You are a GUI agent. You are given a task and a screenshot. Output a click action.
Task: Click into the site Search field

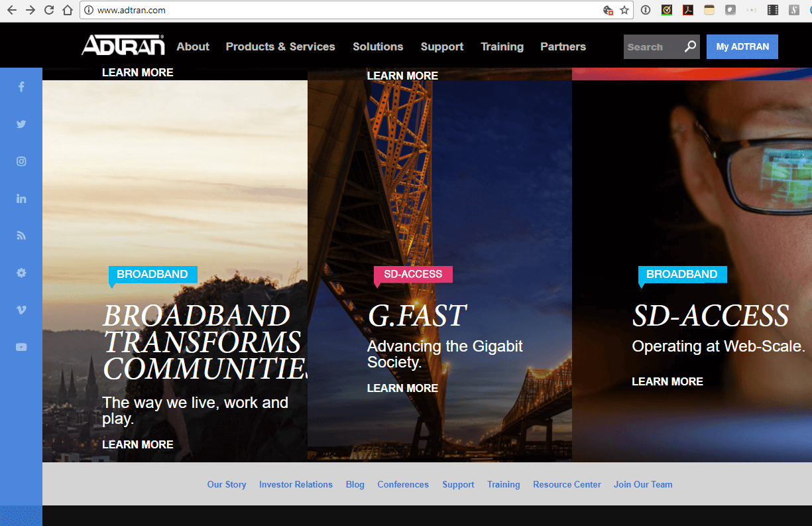click(652, 47)
